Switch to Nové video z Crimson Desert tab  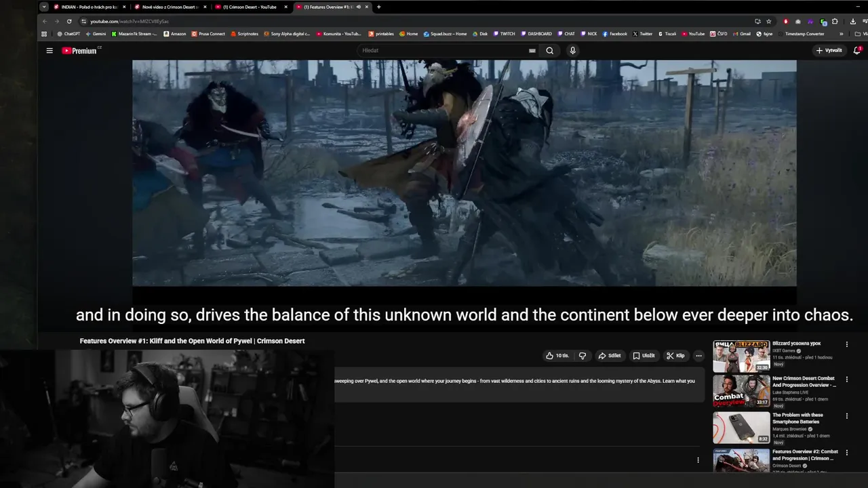click(x=170, y=7)
